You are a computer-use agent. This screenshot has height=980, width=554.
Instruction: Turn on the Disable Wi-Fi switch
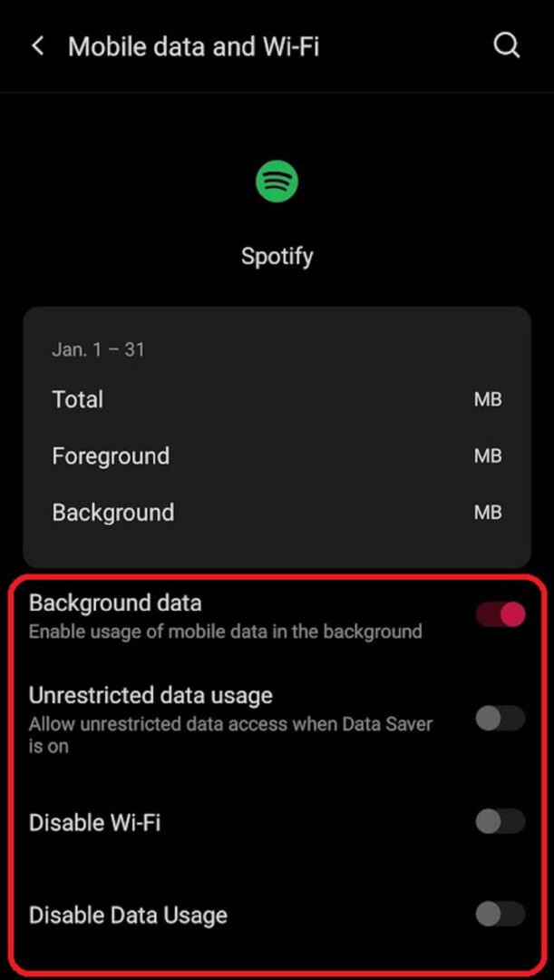pyautogui.click(x=501, y=822)
